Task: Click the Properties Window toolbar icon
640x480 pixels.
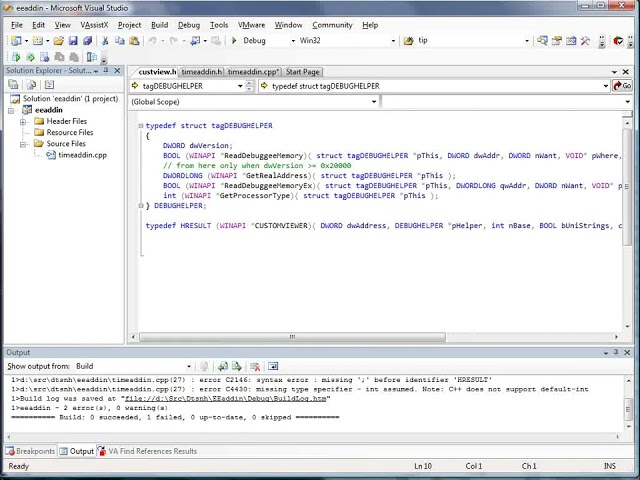Action: pos(557,40)
